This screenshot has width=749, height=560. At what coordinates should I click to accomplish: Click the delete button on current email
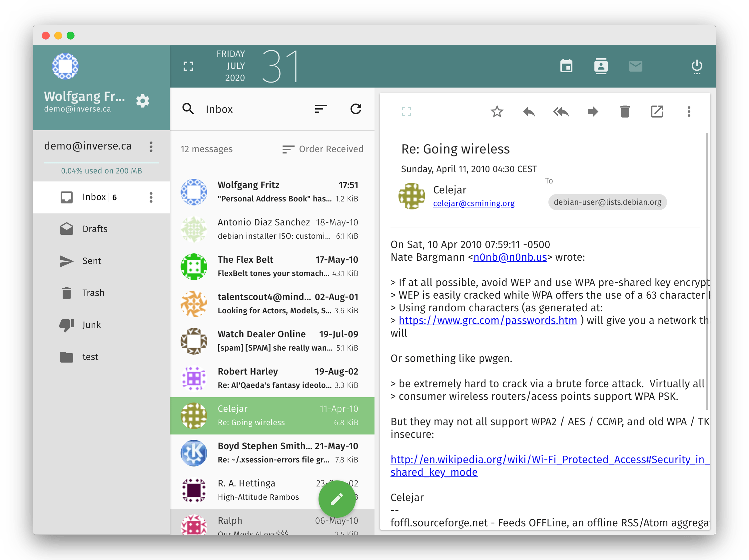point(625,111)
